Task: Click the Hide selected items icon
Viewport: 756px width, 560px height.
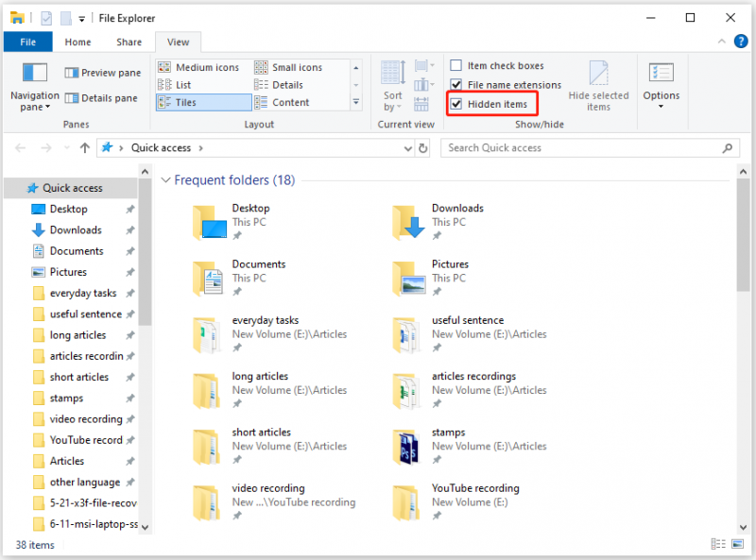Action: [598, 73]
